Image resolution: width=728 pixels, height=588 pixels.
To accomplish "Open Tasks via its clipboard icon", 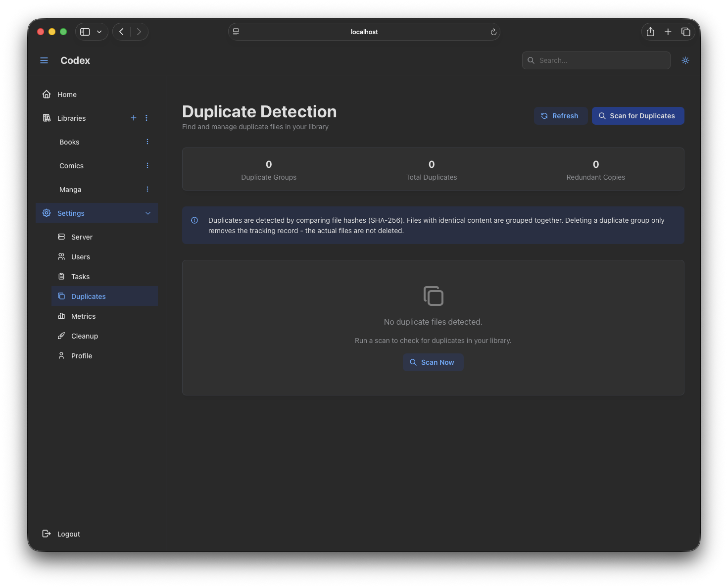I will 61,276.
